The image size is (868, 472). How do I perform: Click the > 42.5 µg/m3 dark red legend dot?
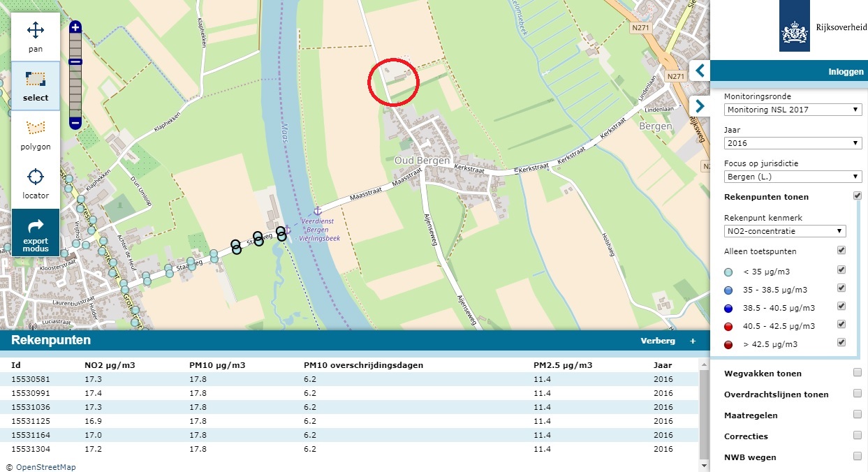click(x=728, y=344)
